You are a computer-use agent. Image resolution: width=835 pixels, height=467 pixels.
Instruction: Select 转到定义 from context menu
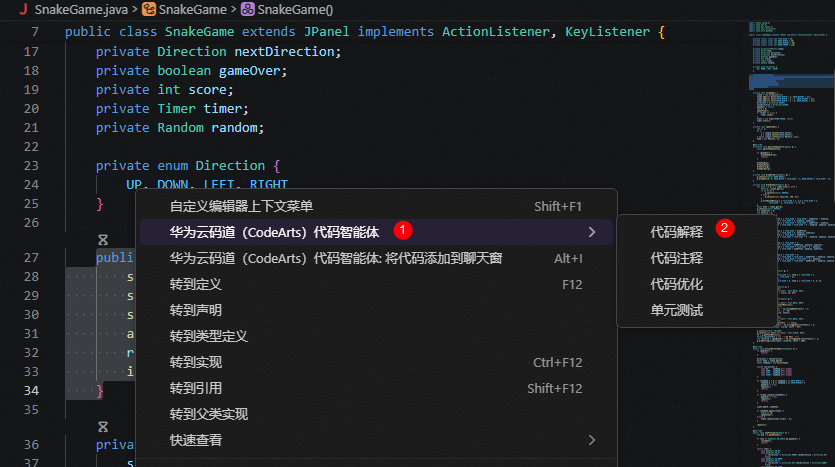click(x=376, y=284)
